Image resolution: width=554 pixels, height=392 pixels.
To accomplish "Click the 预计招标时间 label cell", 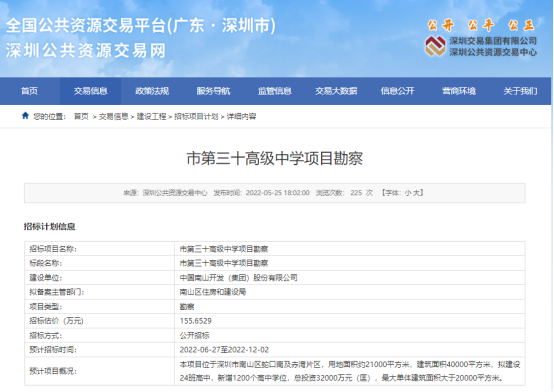I will pos(99,350).
